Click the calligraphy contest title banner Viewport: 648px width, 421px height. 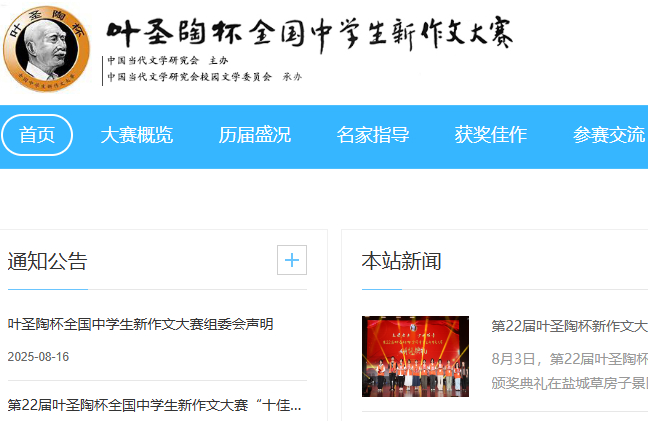pos(310,34)
